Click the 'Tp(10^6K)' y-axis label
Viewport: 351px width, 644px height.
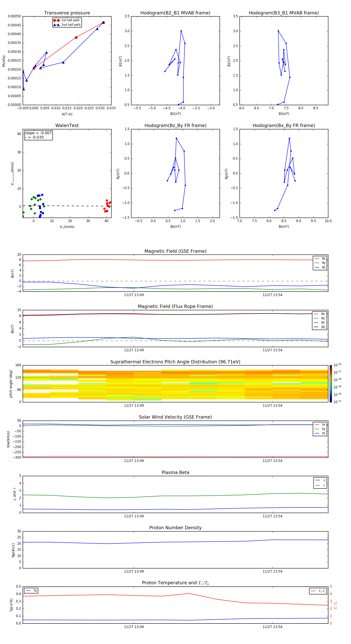coord(11,605)
